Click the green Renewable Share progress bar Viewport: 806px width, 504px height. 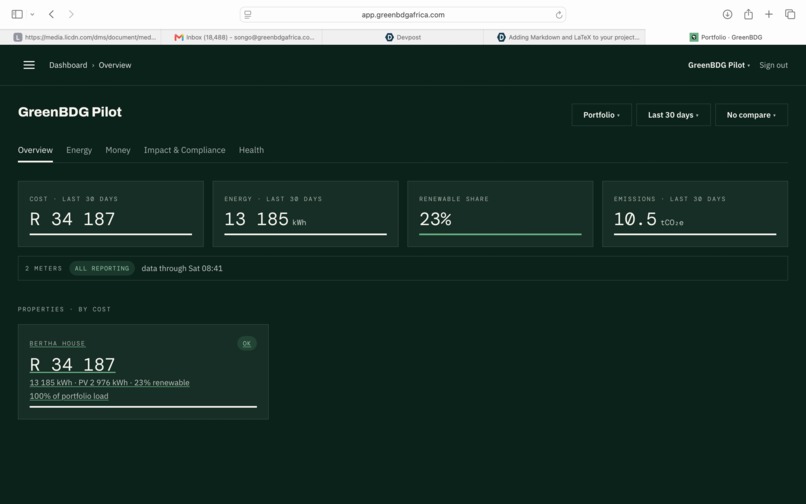pyautogui.click(x=500, y=234)
